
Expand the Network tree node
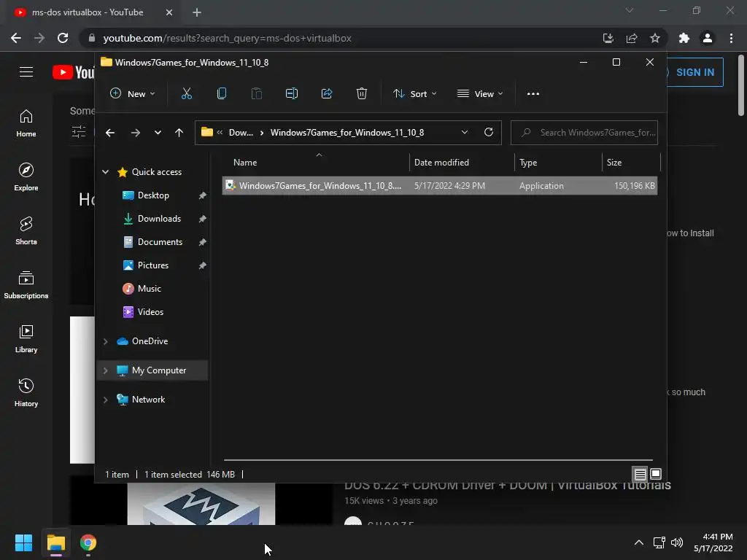coord(106,400)
